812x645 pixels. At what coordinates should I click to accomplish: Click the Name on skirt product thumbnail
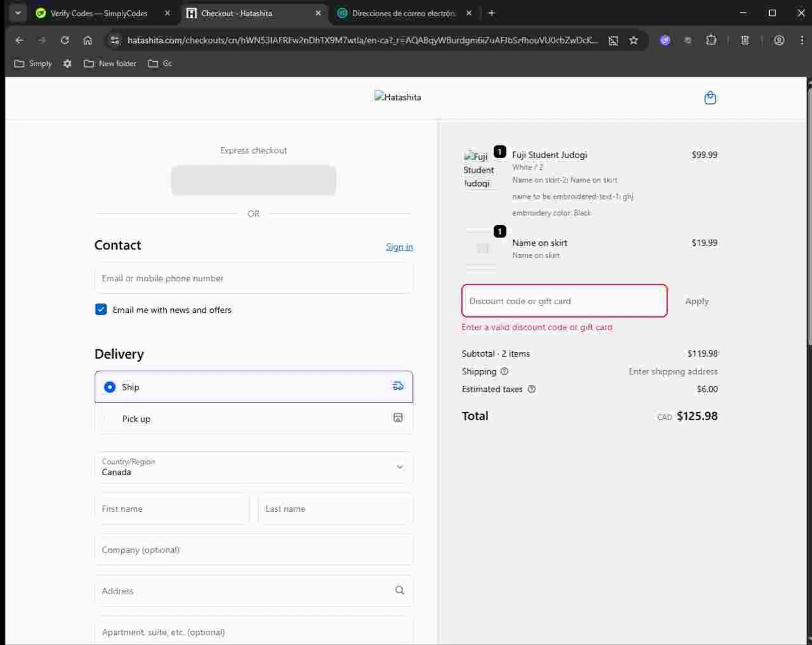(x=481, y=248)
